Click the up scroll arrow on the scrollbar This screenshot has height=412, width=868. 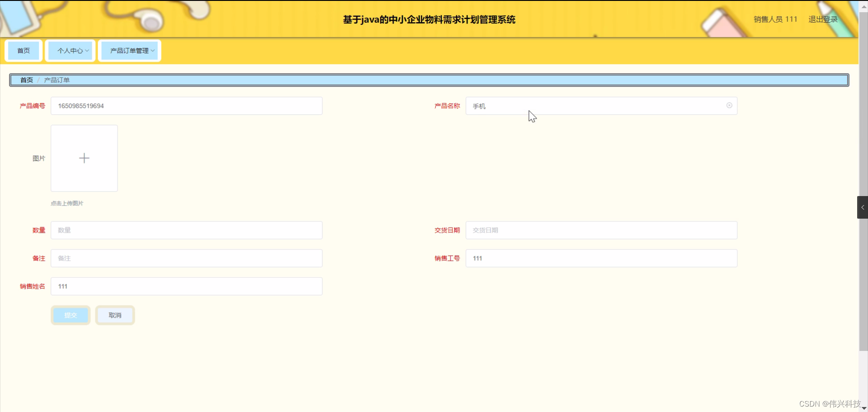[864, 6]
